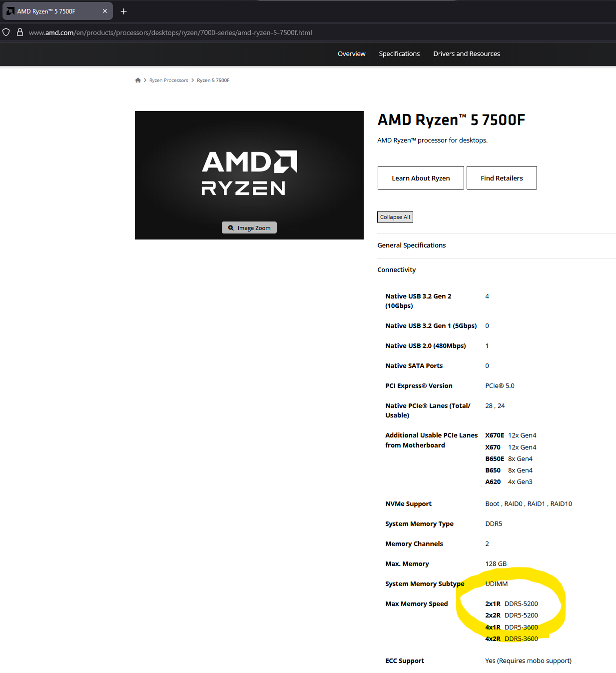The image size is (616, 673).
Task: Open the Overview section link
Action: [x=352, y=53]
